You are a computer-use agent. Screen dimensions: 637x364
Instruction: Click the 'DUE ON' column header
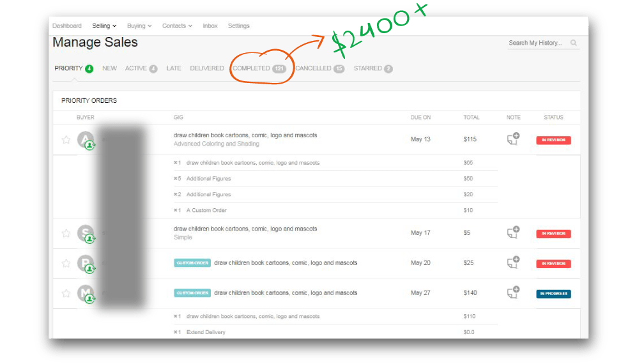coord(420,118)
